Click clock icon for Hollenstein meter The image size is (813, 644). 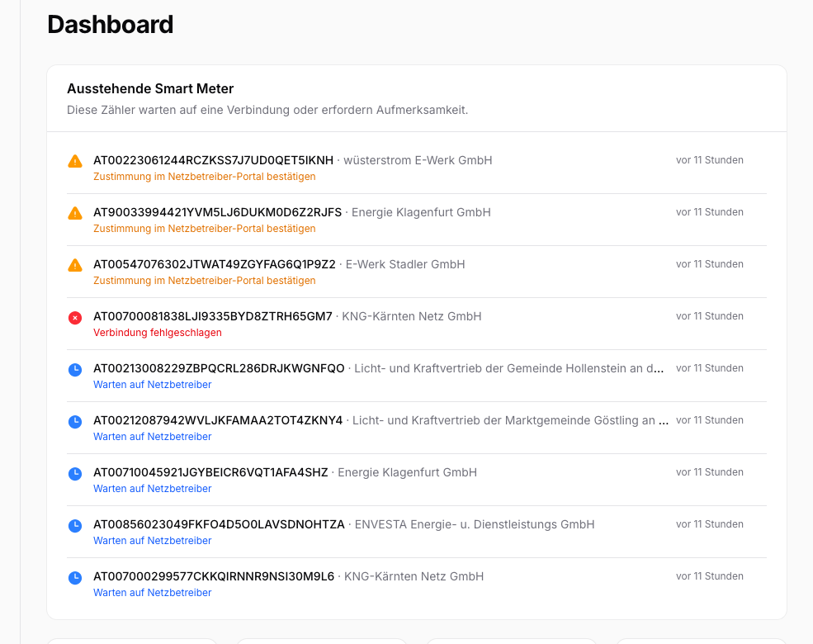click(x=75, y=369)
